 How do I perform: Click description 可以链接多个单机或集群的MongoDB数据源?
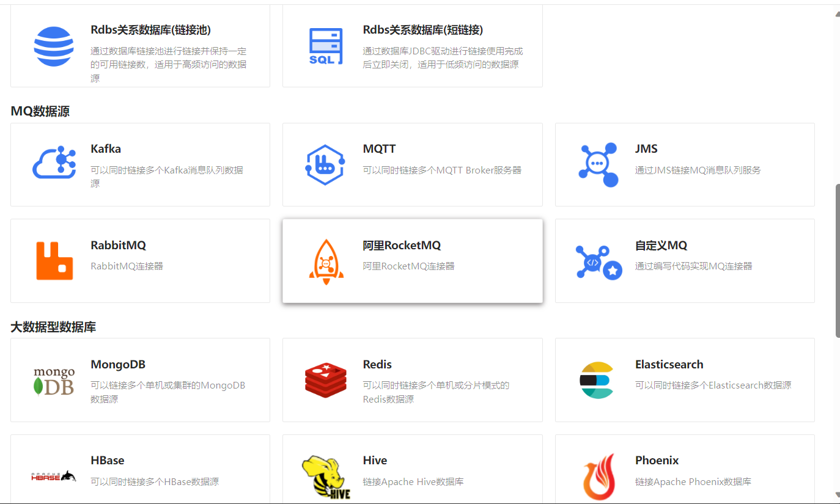168,392
